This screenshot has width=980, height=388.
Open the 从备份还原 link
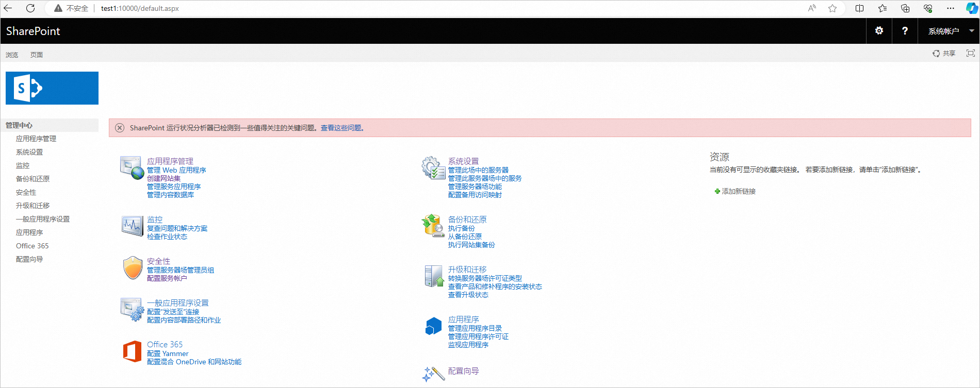465,237
